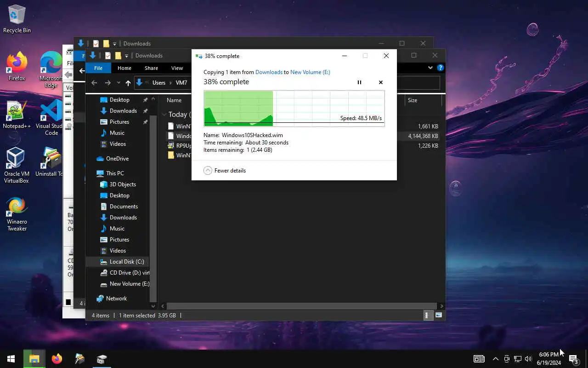Image resolution: width=588 pixels, height=368 pixels.
Task: Open the notification center icon
Action: click(x=573, y=359)
